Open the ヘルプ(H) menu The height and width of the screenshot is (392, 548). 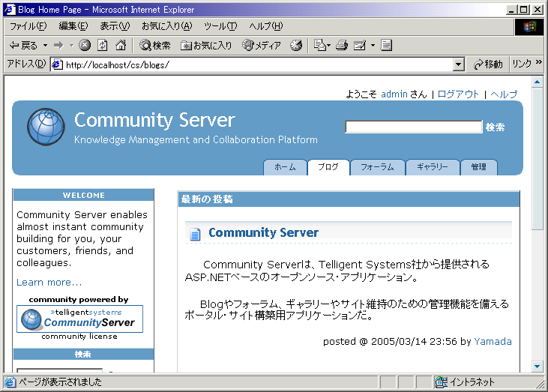(266, 26)
